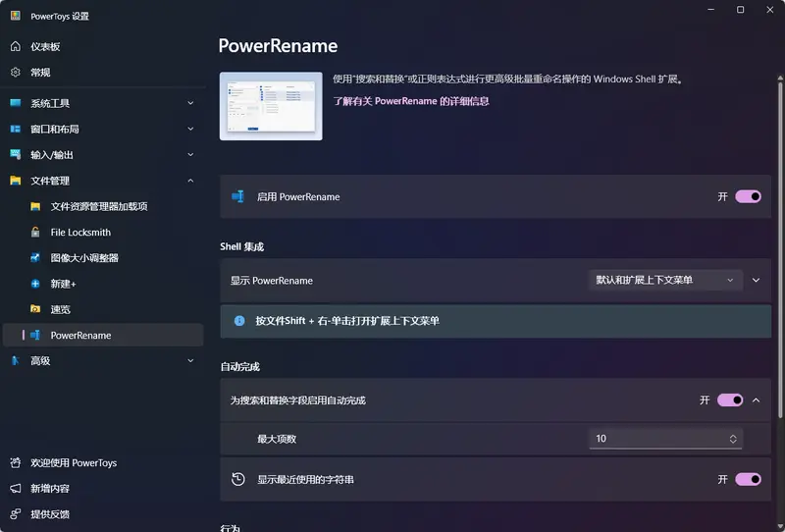This screenshot has width=785, height=532.
Task: Expand the 系统工具 sidebar group
Action: pyautogui.click(x=190, y=103)
